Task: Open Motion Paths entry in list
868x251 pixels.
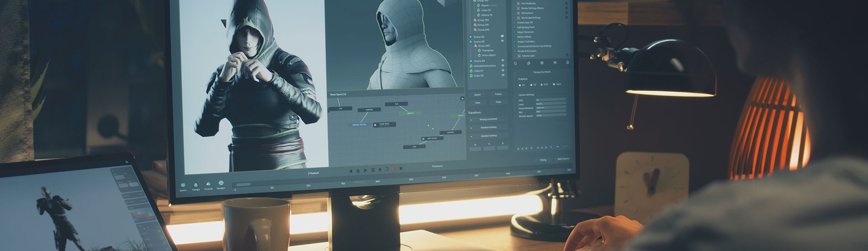Action: tap(524, 37)
